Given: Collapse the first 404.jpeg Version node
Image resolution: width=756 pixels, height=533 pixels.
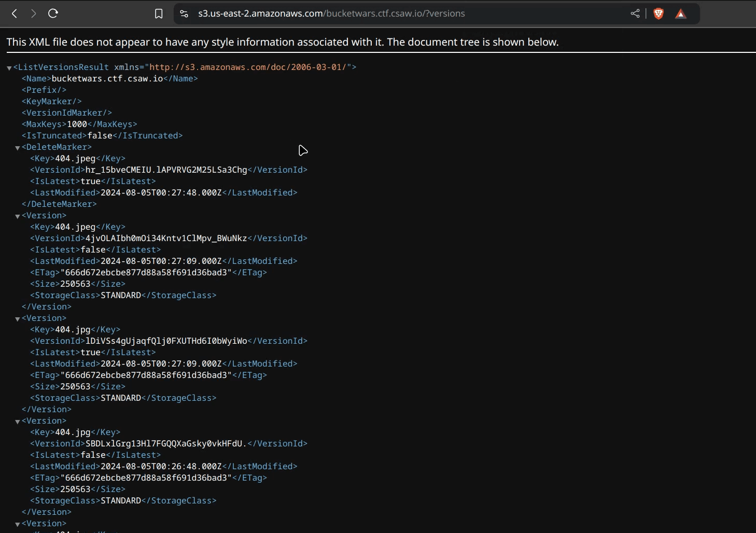Looking at the screenshot, I should pos(17,216).
